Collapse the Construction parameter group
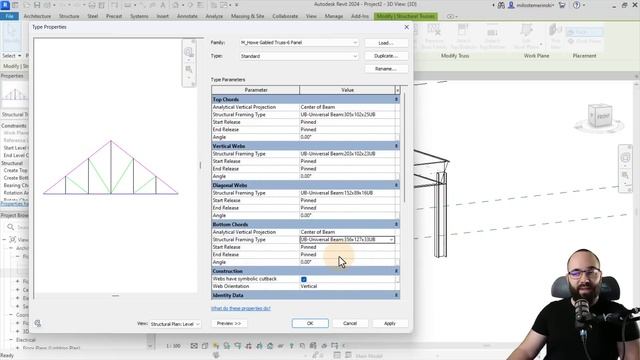 point(396,271)
